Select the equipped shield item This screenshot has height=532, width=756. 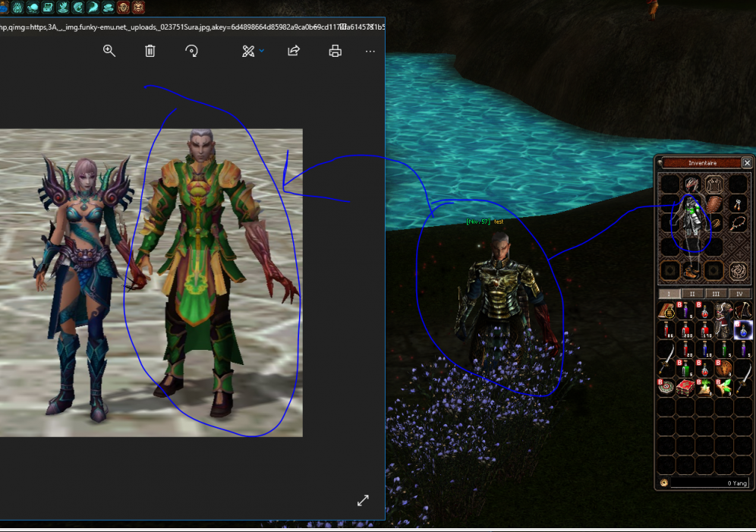coord(714,204)
